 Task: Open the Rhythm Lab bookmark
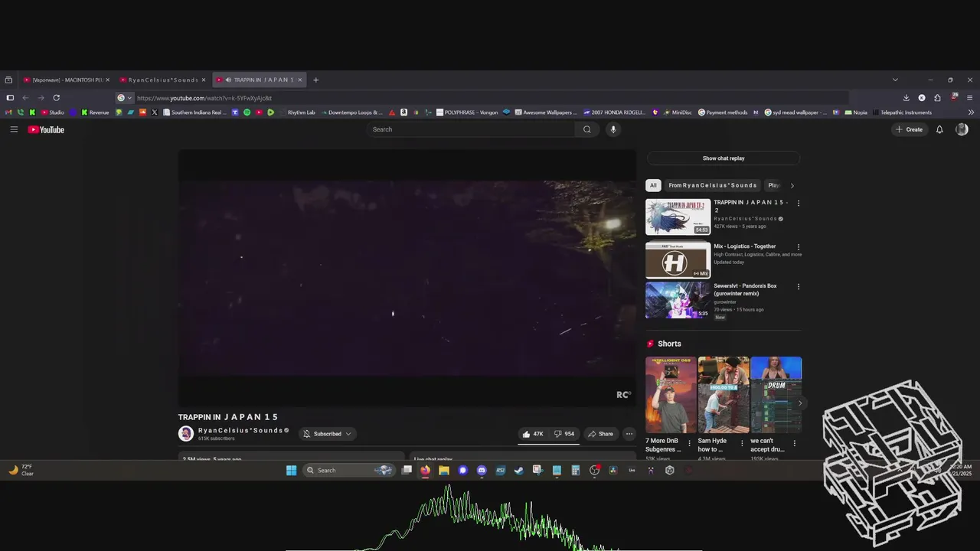(296, 112)
